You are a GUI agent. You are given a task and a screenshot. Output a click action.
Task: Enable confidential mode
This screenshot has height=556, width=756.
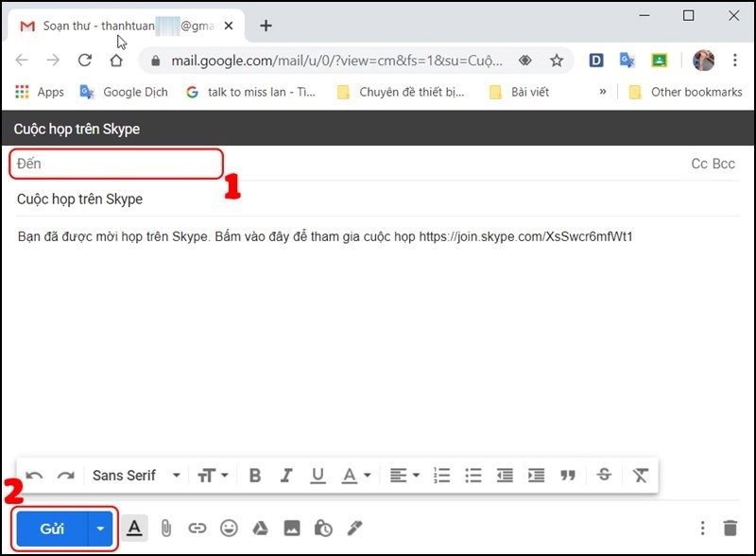[x=322, y=529]
